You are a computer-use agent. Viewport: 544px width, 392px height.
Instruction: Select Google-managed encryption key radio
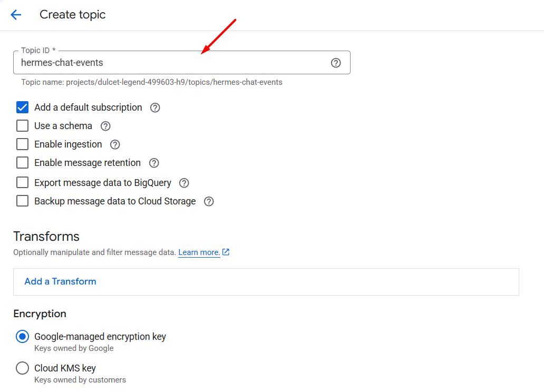[23, 337]
